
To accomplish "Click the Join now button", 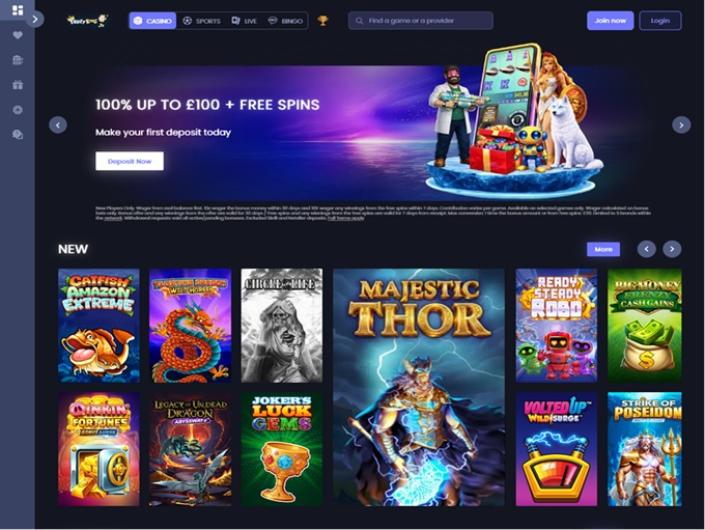I will [x=610, y=21].
